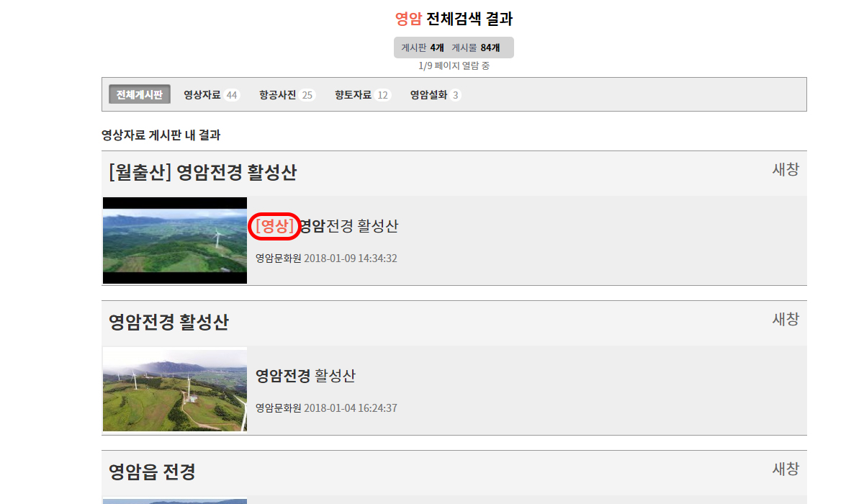Screen dimensions: 864x504
Task: Switch to the 영암설화 tab
Action: (x=428, y=94)
